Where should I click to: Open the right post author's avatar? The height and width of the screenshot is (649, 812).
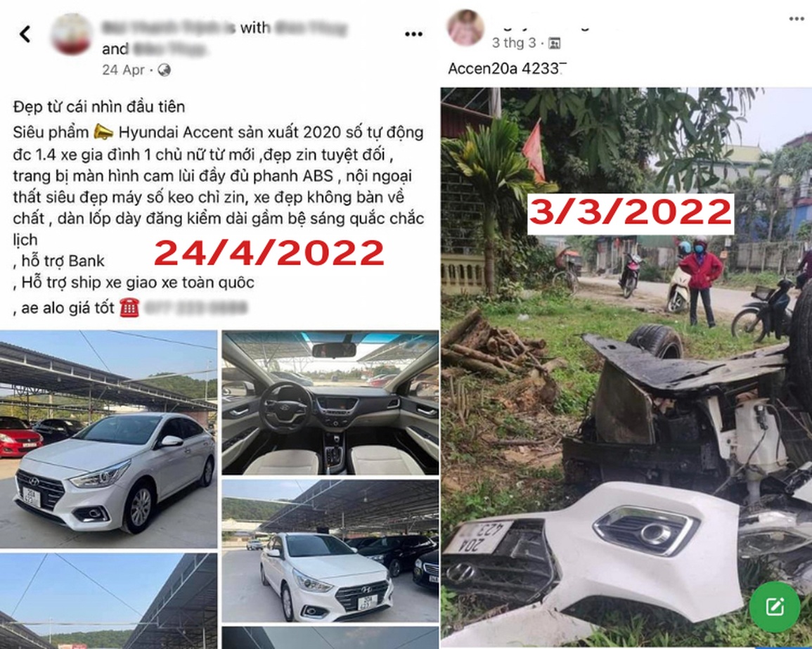(x=465, y=27)
